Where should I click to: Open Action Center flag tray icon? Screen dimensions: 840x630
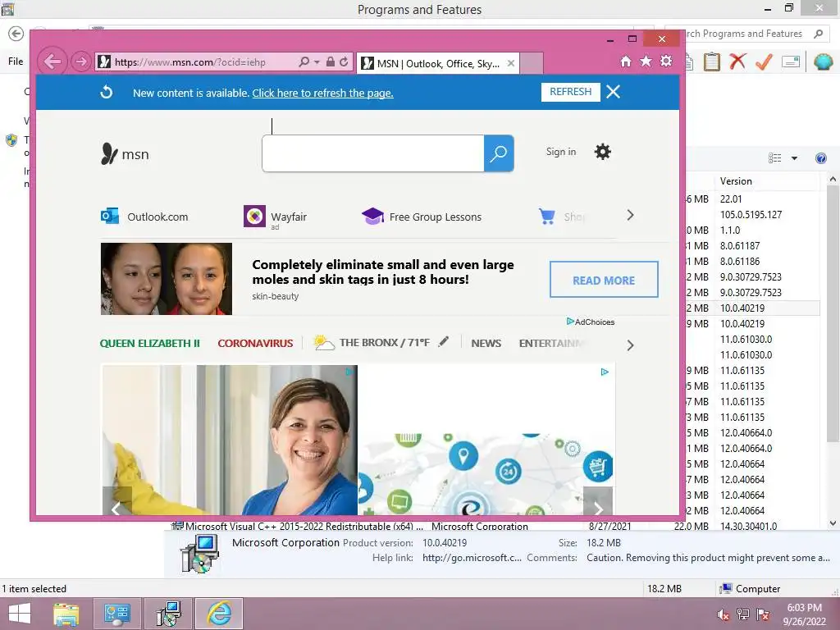click(x=763, y=614)
